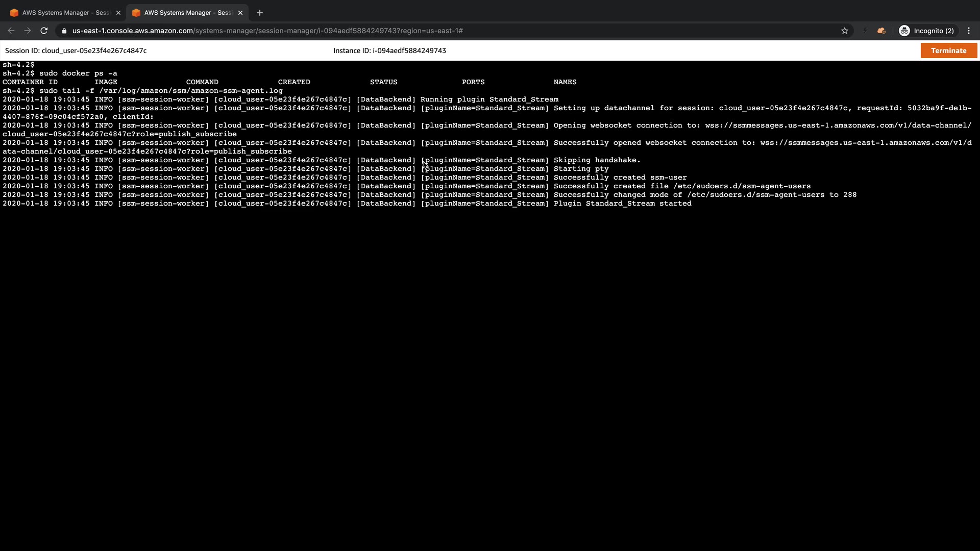Close the first browser tab
The height and width of the screenshot is (551, 980).
tap(118, 13)
